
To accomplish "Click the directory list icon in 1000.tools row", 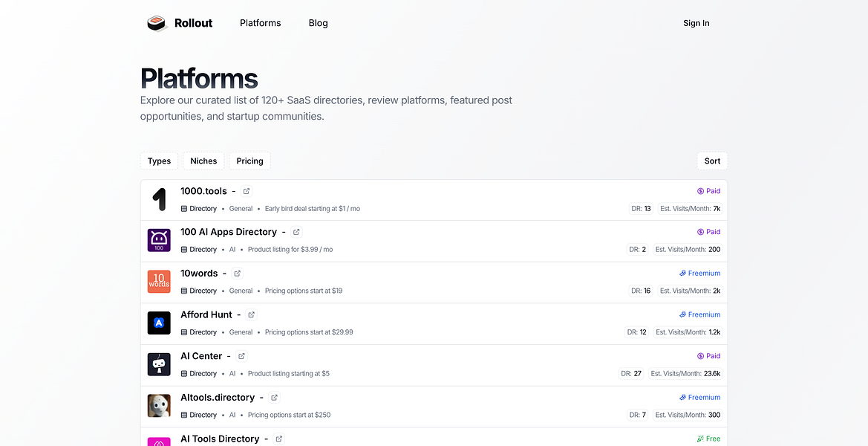I will [184, 209].
